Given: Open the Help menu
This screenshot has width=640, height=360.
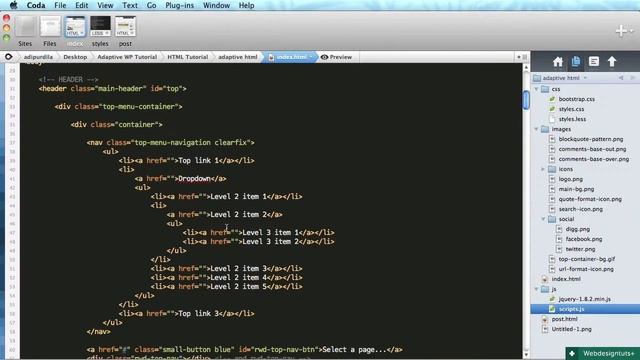Looking at the screenshot, I should pos(247,5).
